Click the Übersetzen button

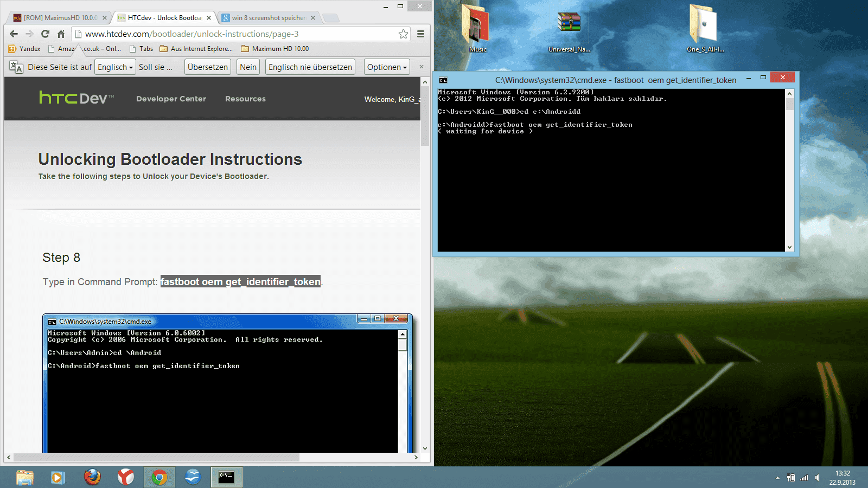208,67
